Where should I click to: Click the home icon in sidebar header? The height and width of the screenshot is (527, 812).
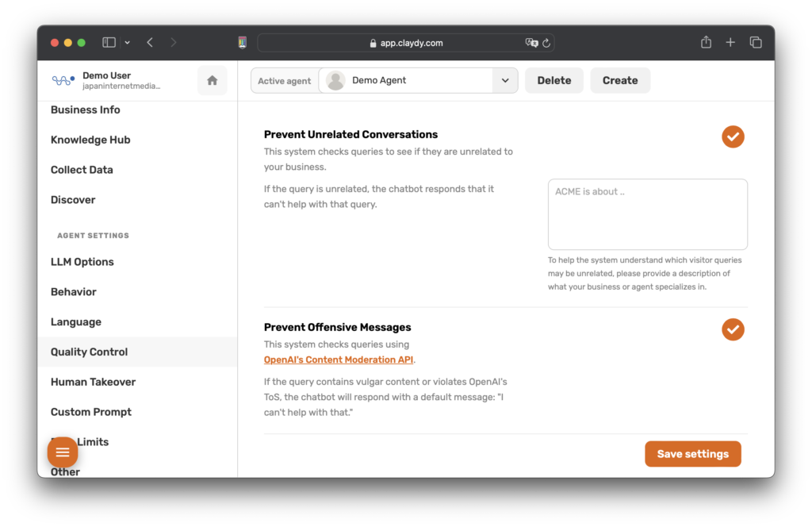click(x=212, y=80)
